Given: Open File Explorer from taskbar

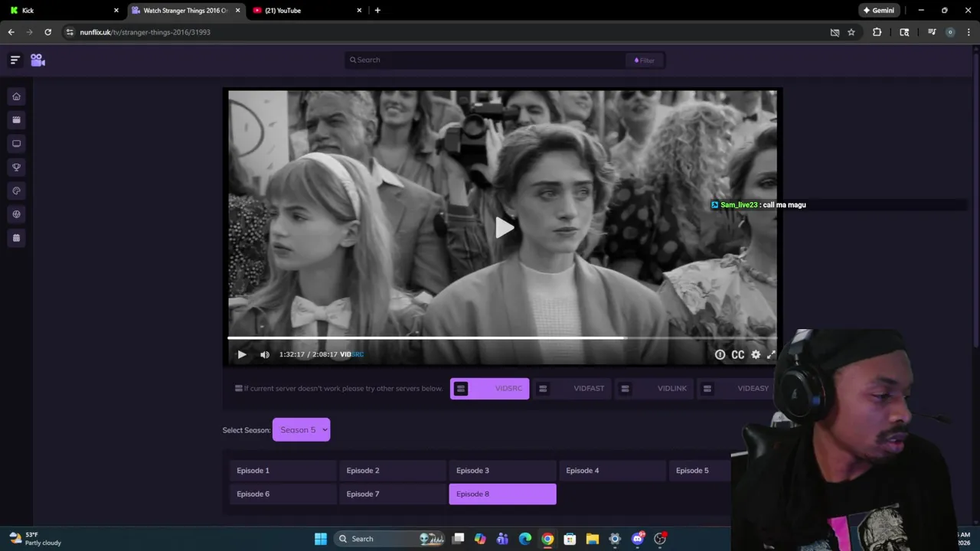Looking at the screenshot, I should 593,539.
